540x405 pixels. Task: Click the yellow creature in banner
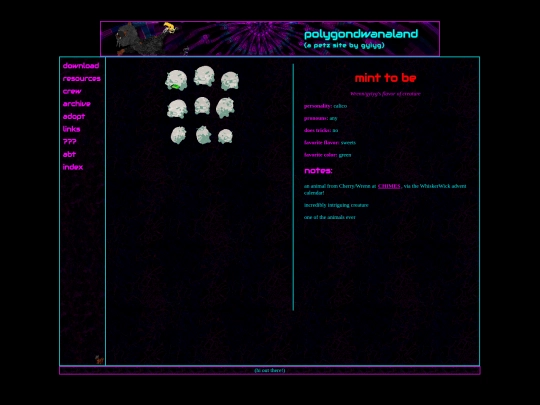tap(170, 28)
